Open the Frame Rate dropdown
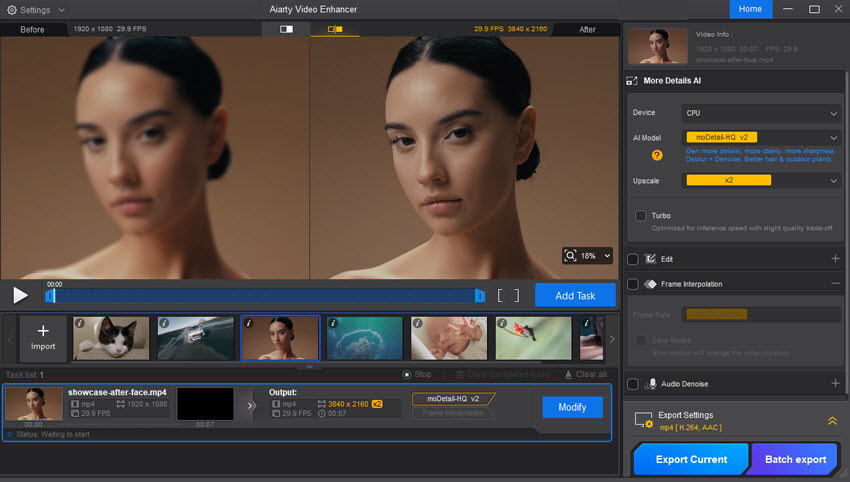Image resolution: width=850 pixels, height=482 pixels. [761, 314]
